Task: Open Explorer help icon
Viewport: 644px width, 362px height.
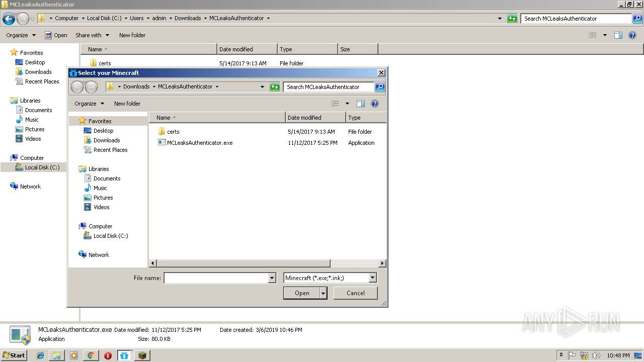Action: point(633,35)
